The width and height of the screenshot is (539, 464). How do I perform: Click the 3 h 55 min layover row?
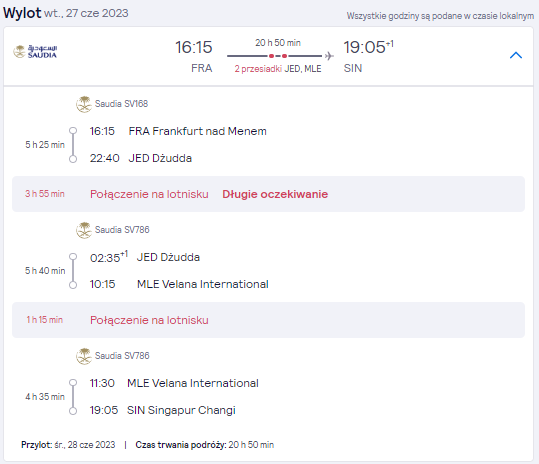click(268, 194)
